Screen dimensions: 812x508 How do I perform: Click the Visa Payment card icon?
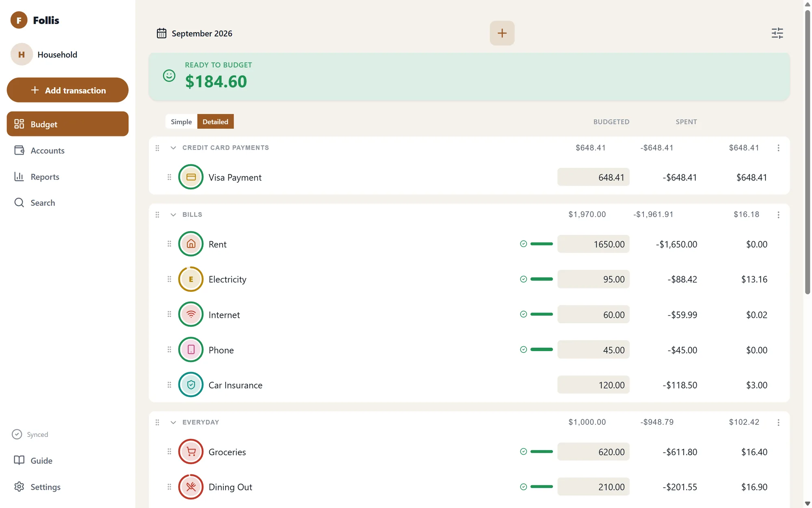[x=191, y=177]
